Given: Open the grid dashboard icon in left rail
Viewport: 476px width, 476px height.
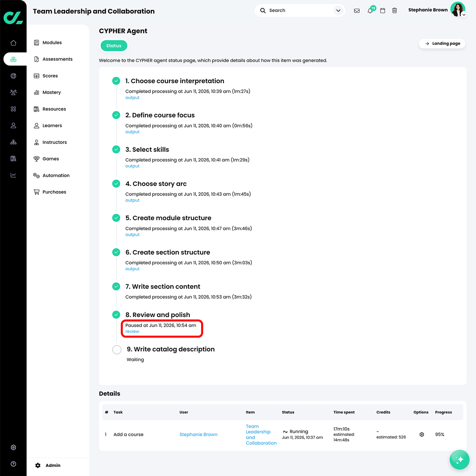Looking at the screenshot, I should [13, 109].
